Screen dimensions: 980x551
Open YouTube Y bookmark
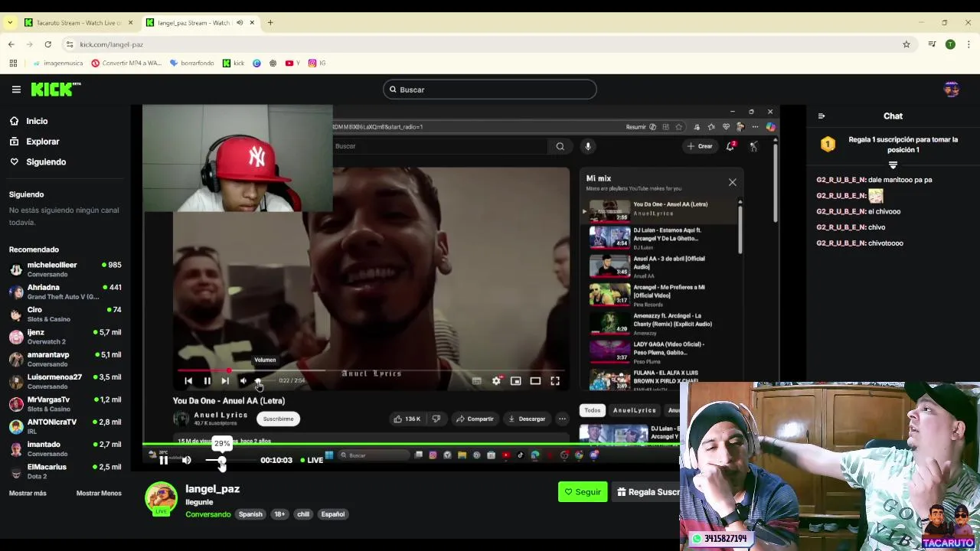(x=292, y=63)
